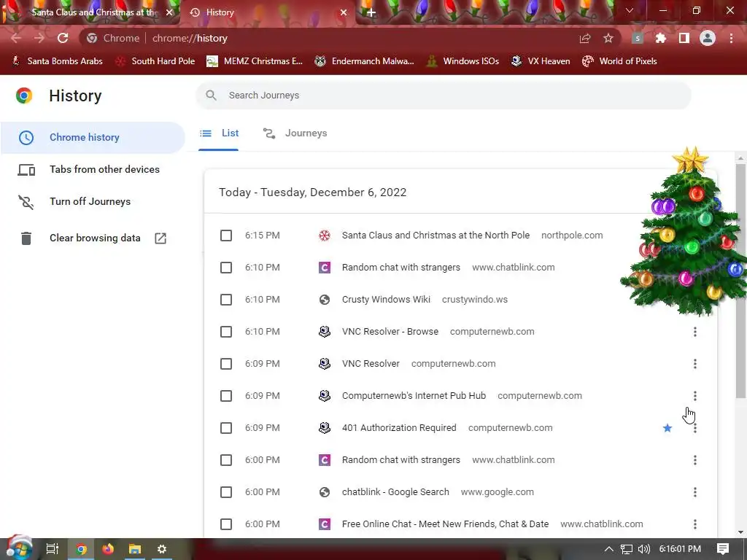The width and height of the screenshot is (747, 560).
Task: Open actions menu for Free Online Chat
Action: (695, 524)
